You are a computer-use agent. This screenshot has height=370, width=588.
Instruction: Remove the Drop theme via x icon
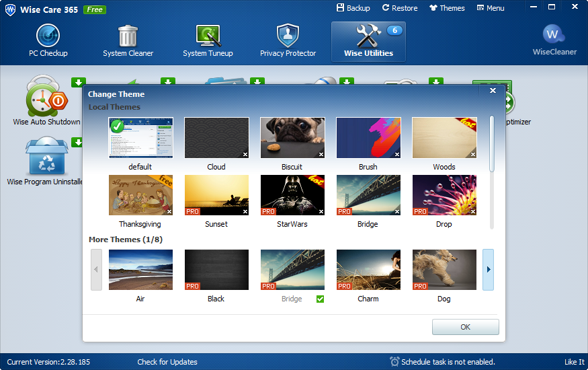click(473, 212)
